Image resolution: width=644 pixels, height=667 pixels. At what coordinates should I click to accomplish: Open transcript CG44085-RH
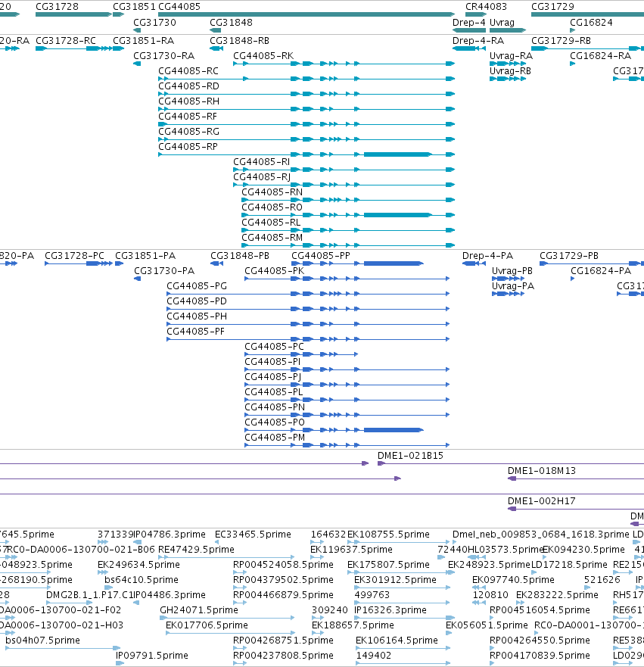[188, 101]
